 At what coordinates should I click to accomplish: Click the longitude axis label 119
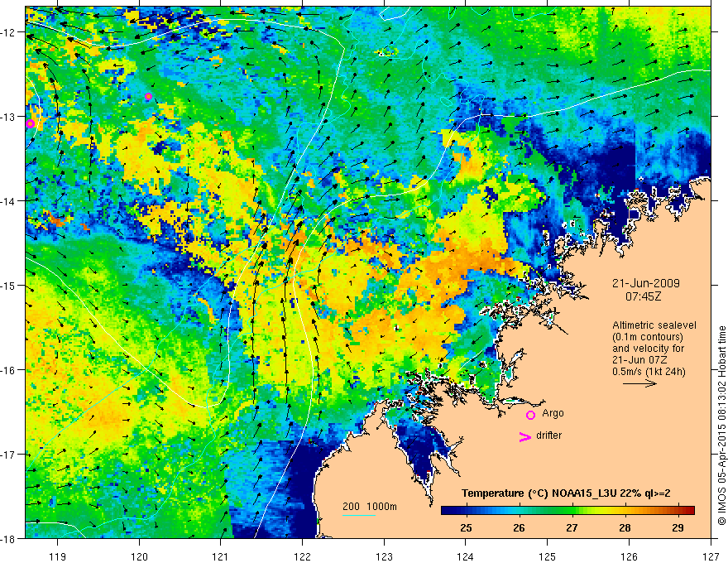point(58,556)
